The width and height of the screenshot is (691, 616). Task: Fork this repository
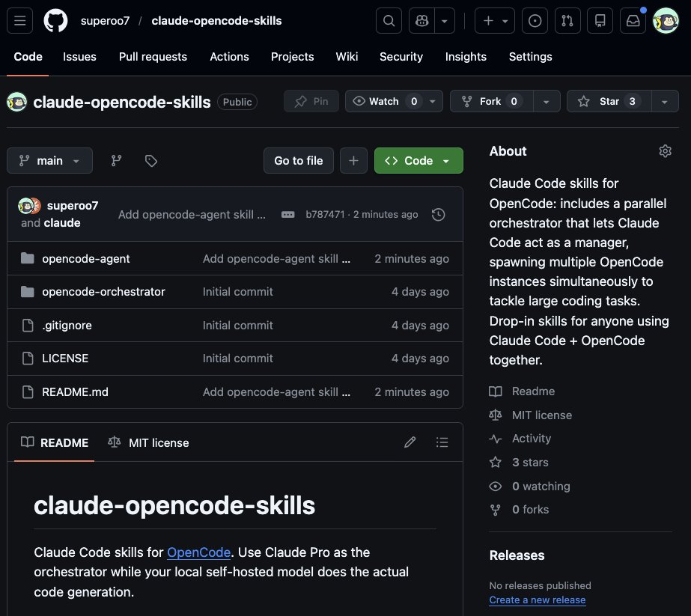[491, 101]
